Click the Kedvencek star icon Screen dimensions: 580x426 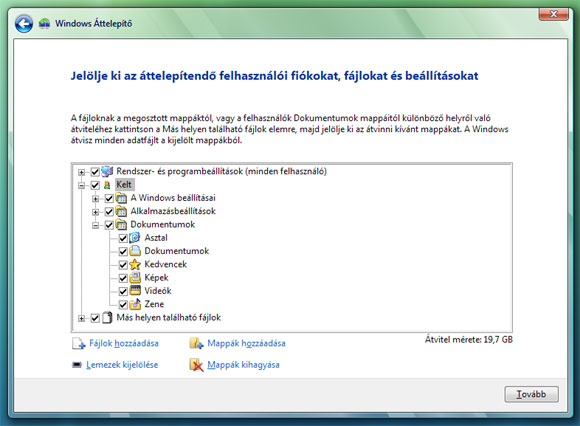(x=135, y=264)
